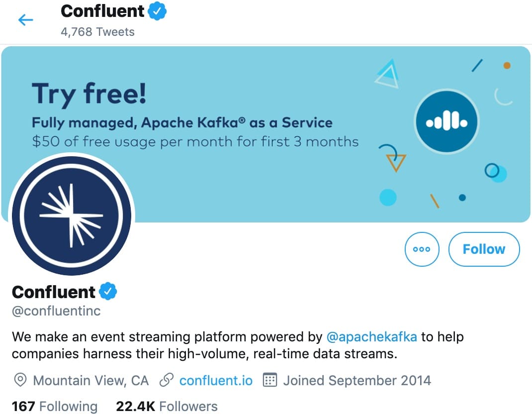Click the Joined September 2014 text
Viewport: 532px width, 417px height.
coord(357,380)
